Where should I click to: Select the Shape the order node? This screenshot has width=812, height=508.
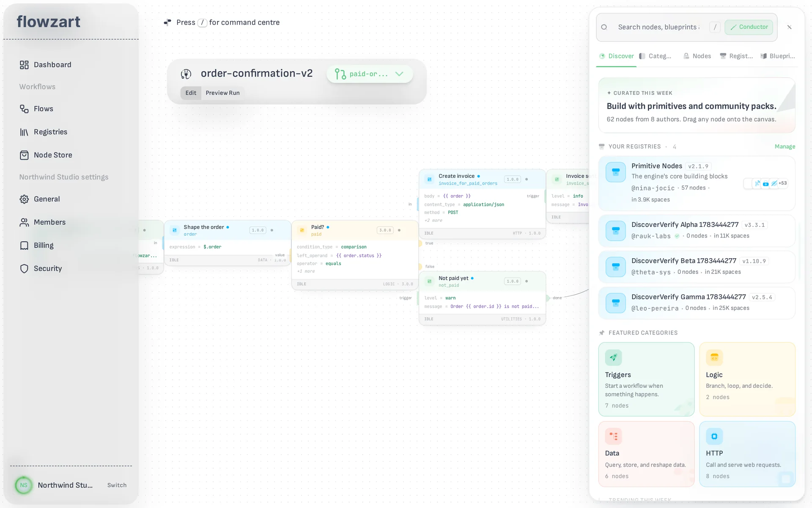coord(228,243)
